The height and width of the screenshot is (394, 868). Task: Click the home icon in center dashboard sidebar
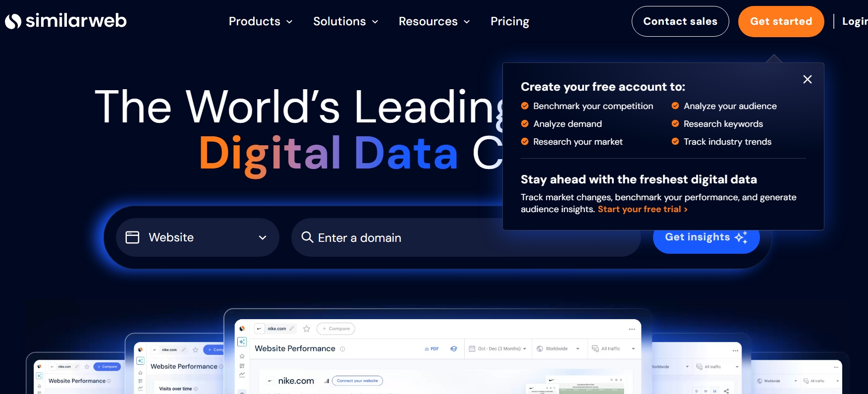point(242,356)
